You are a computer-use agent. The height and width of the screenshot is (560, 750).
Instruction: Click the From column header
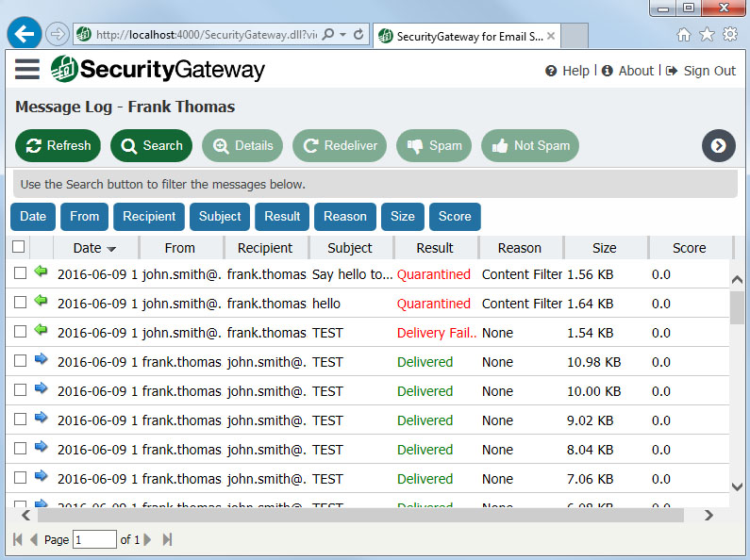[180, 248]
